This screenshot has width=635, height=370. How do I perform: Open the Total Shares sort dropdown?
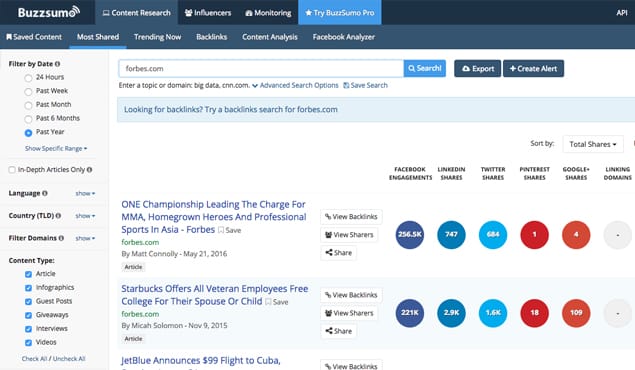(x=593, y=144)
